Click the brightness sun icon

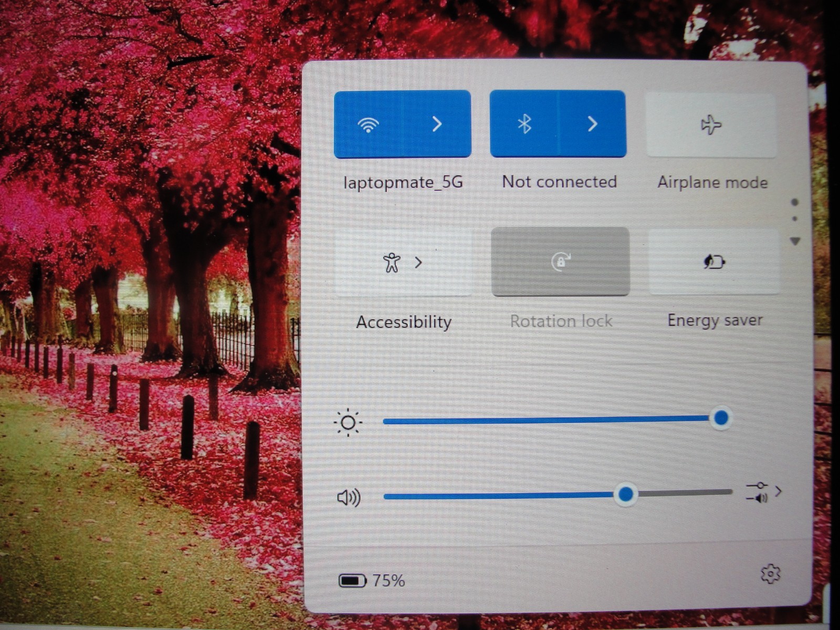tap(348, 423)
